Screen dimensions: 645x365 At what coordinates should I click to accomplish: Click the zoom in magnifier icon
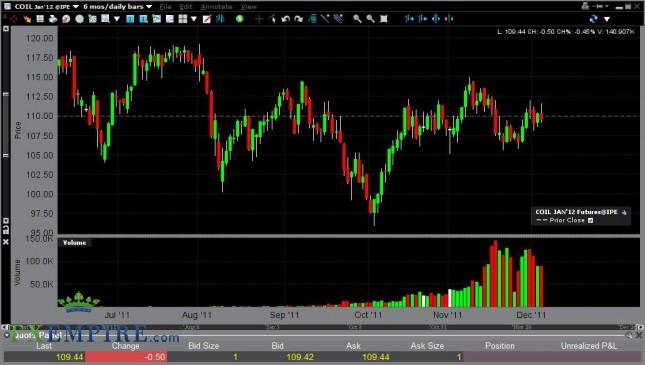click(357, 19)
